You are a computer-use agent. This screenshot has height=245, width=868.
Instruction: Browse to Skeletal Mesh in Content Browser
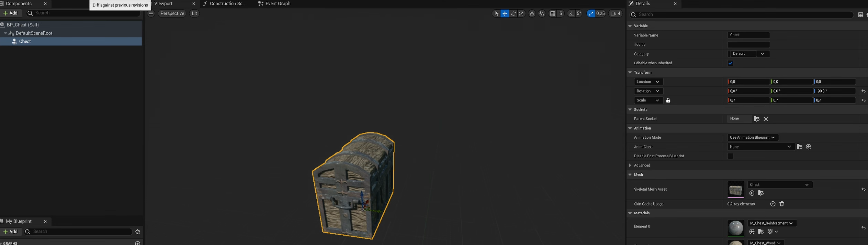(x=761, y=193)
